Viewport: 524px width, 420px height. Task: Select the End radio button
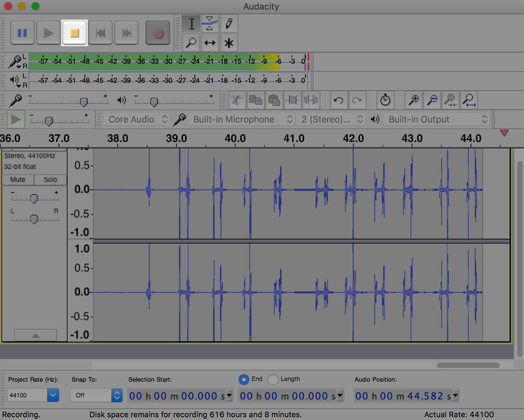244,379
